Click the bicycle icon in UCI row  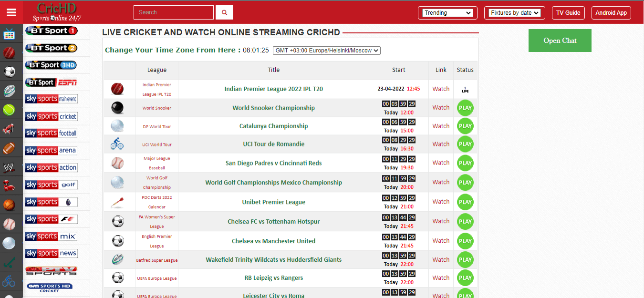pyautogui.click(x=117, y=144)
